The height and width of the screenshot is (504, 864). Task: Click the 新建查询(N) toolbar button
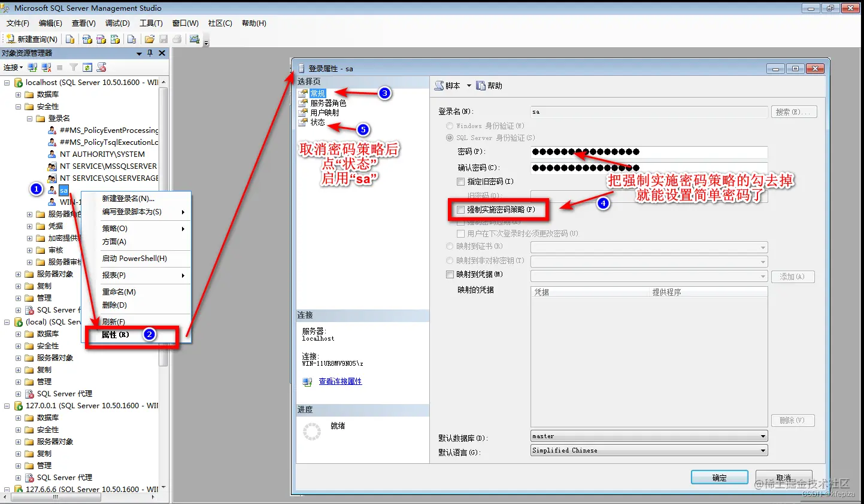32,39
